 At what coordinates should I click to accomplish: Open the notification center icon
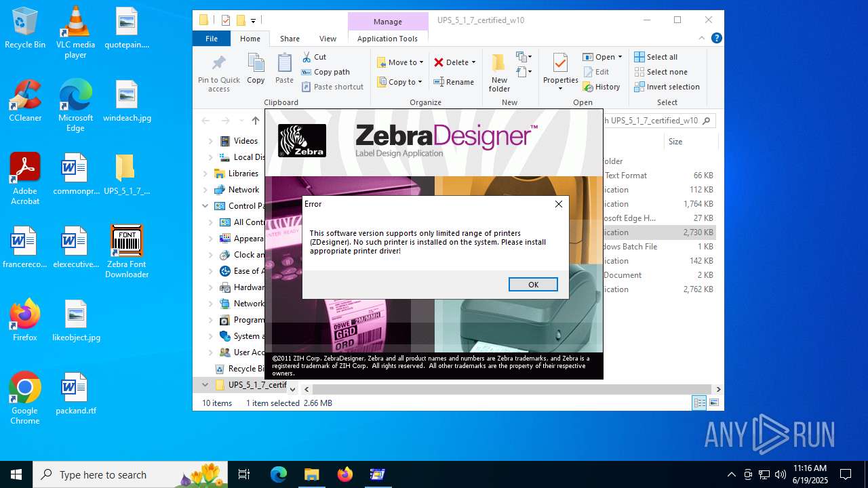[846, 474]
